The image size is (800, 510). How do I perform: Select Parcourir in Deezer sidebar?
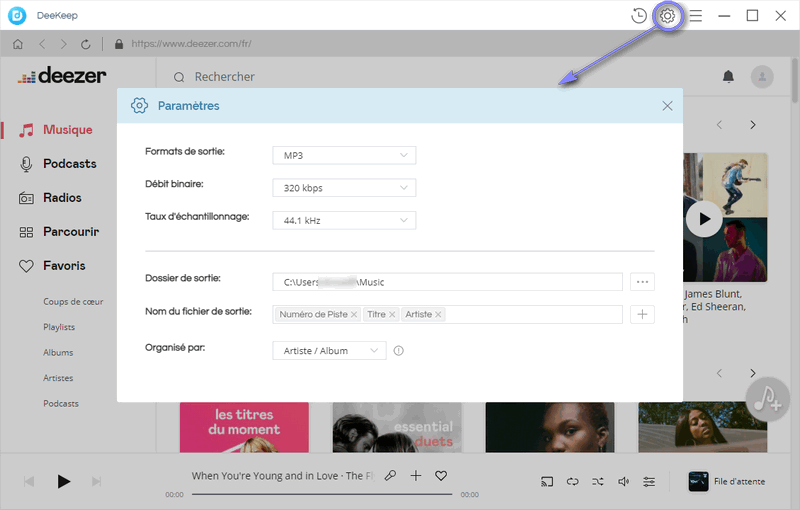pos(59,232)
